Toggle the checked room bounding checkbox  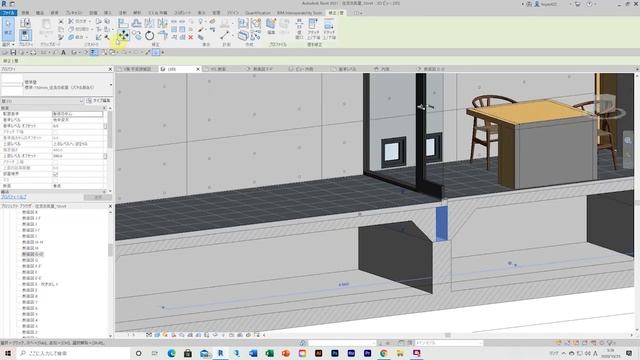click(x=56, y=174)
